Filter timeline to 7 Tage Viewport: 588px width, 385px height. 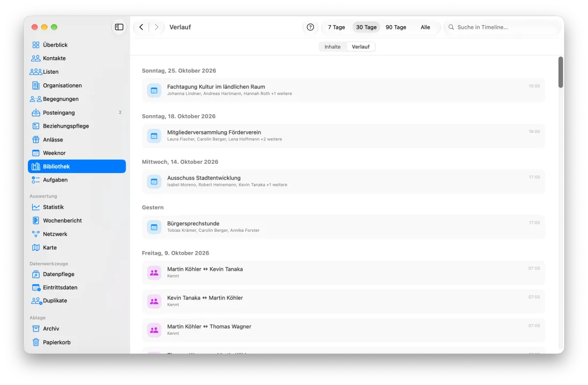coord(336,27)
